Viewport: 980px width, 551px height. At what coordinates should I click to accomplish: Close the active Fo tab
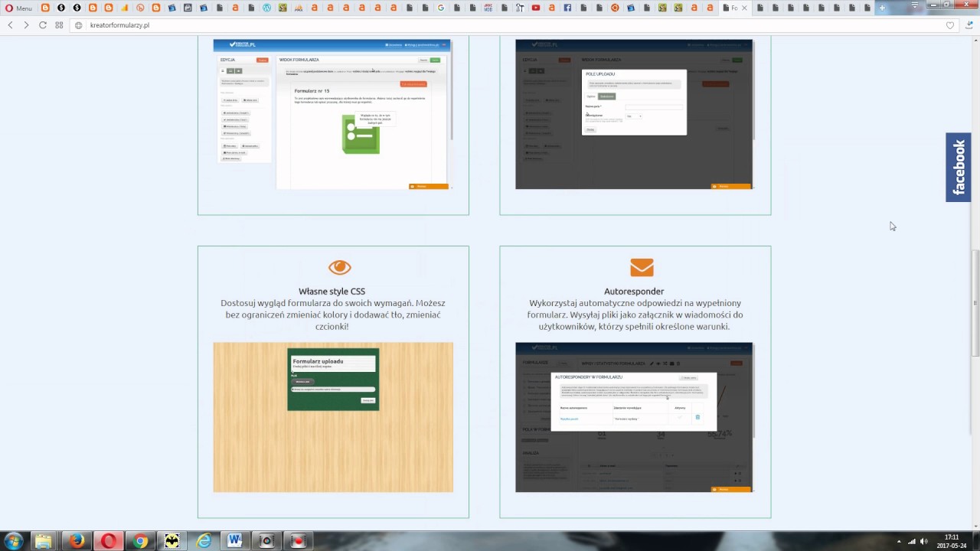(x=744, y=8)
